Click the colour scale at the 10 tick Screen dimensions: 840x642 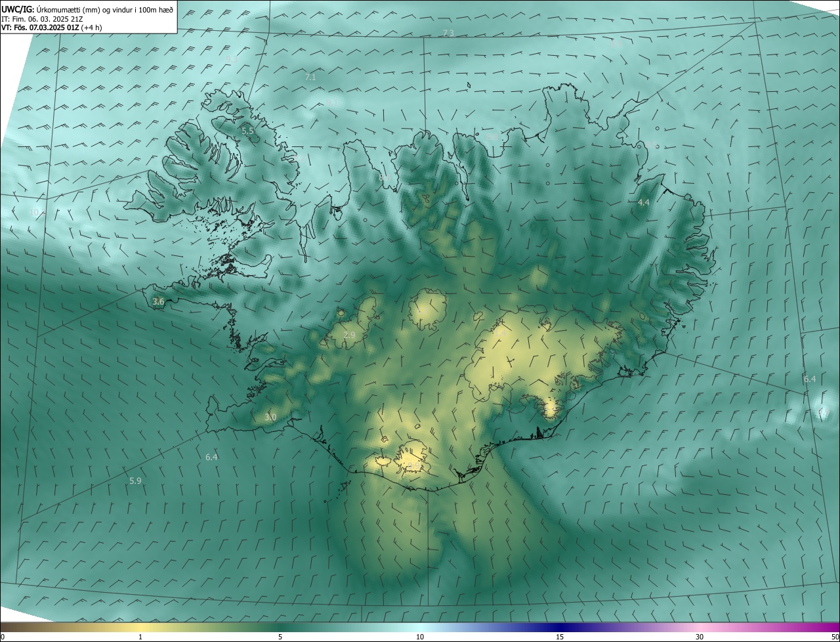pos(420,637)
